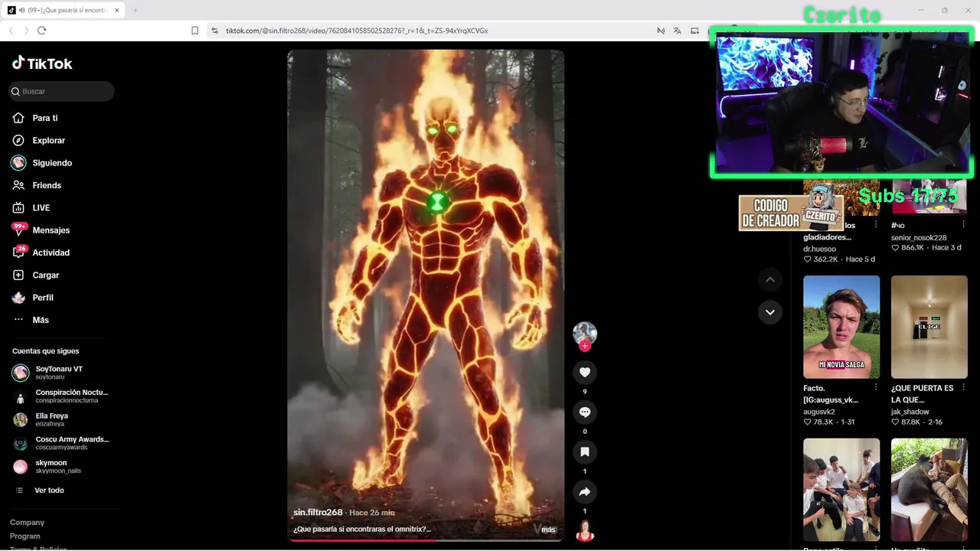The image size is (980, 551).
Task: Open the augusvk2 author name
Action: click(x=819, y=412)
